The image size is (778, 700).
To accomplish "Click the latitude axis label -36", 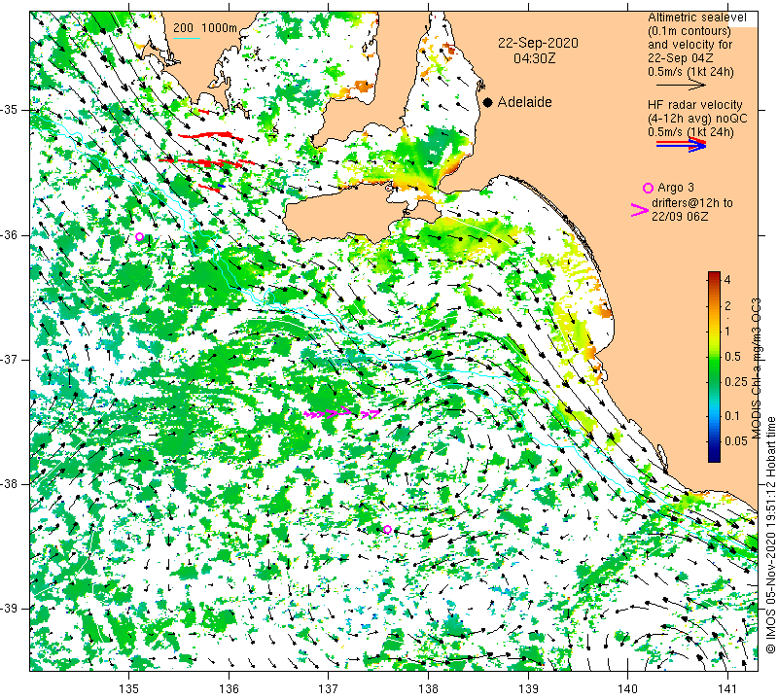I will [10, 234].
